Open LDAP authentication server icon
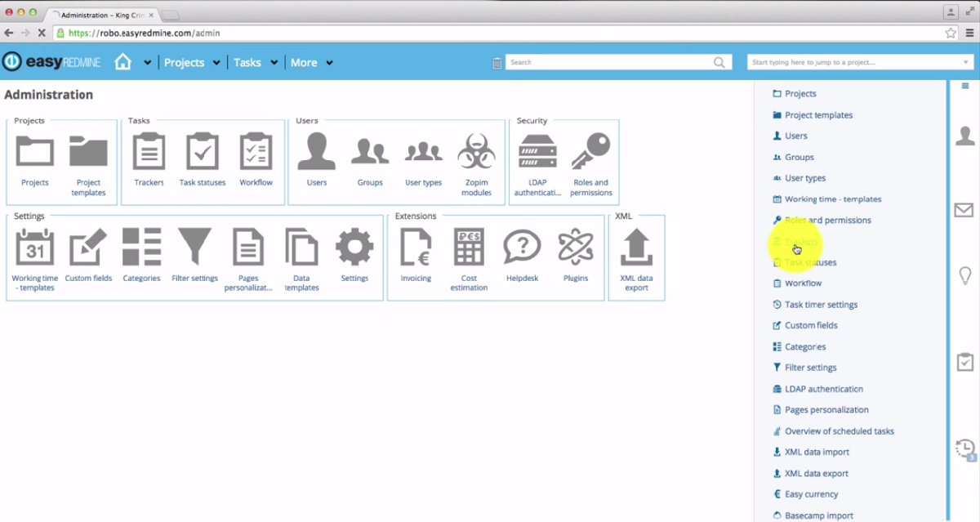 point(537,152)
